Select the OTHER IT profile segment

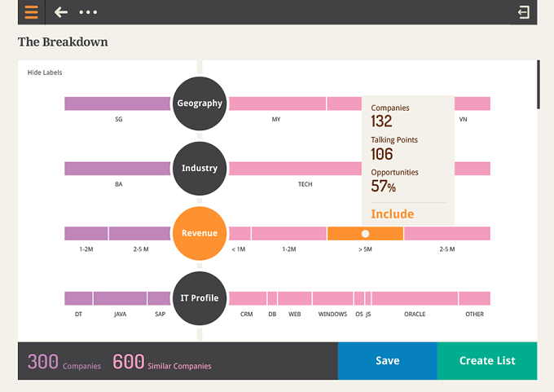click(x=474, y=298)
